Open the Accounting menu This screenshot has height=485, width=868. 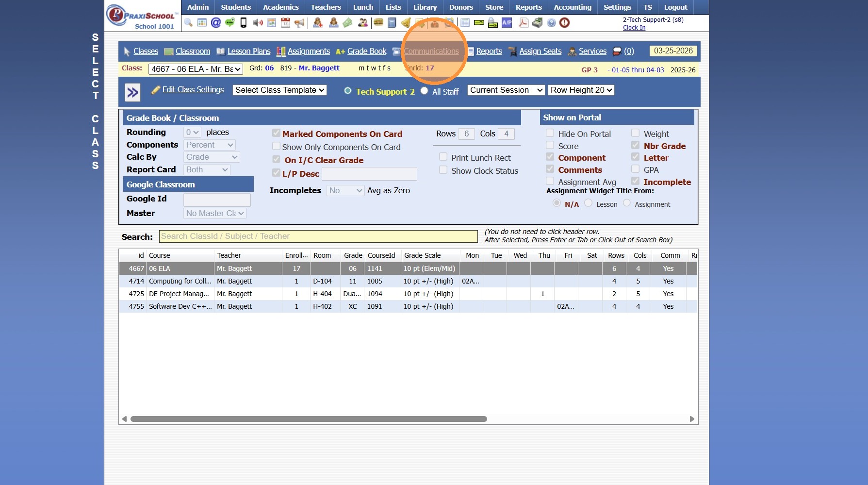click(573, 7)
